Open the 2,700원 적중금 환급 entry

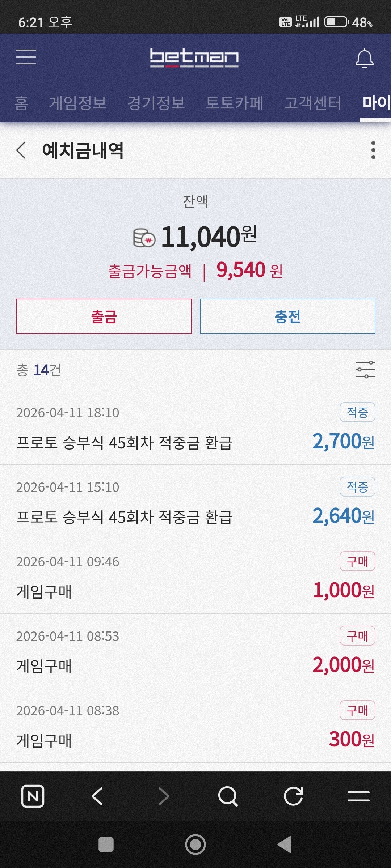pos(195,427)
